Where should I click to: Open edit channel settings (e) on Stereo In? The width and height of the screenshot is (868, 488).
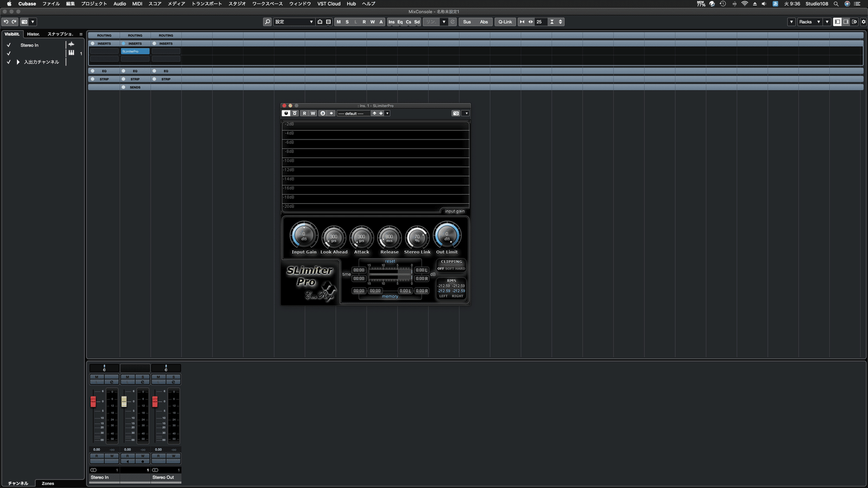coord(112,382)
